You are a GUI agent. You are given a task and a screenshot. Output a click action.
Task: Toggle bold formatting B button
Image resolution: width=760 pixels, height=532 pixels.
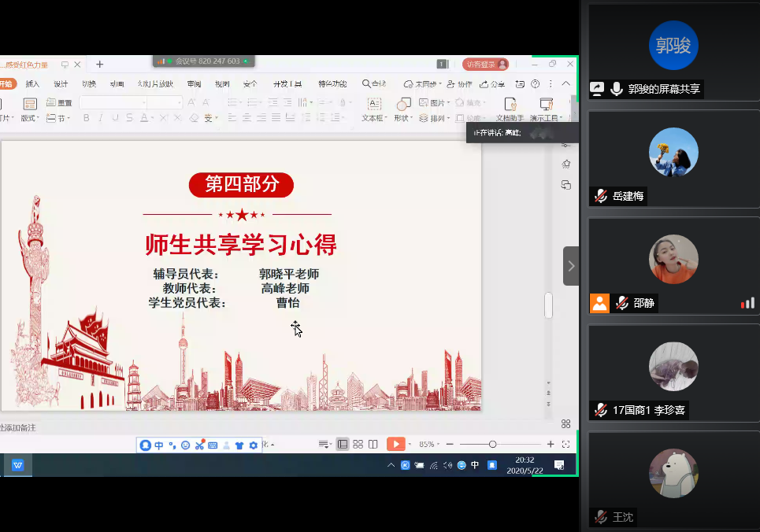[87, 118]
